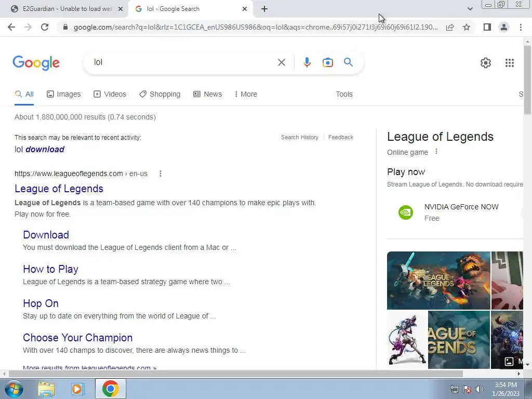Open the Jinx character image thumbnail
The image size is (532, 399).
[x=407, y=340]
